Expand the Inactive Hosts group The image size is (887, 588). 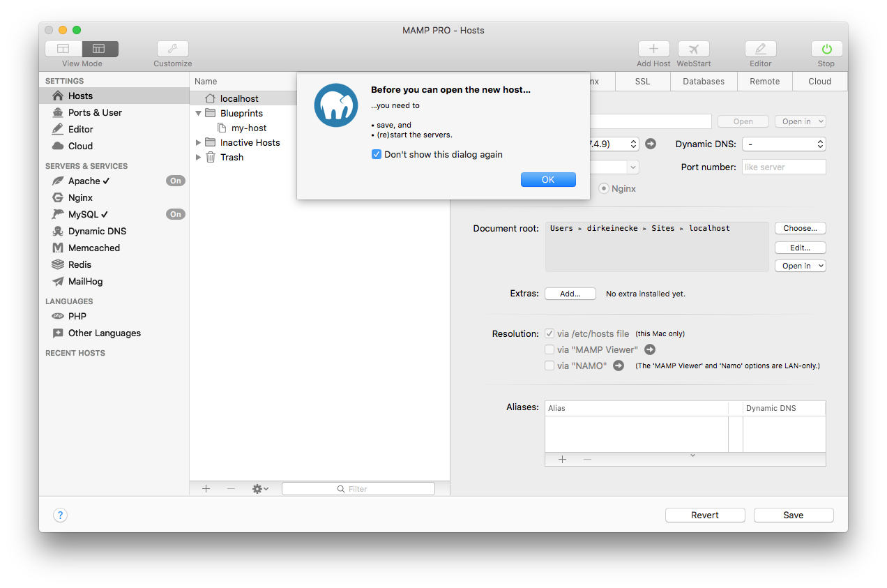(198, 142)
